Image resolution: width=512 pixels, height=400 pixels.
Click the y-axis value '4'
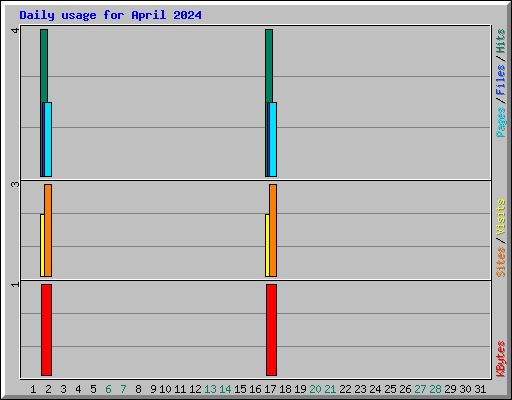coord(15,31)
